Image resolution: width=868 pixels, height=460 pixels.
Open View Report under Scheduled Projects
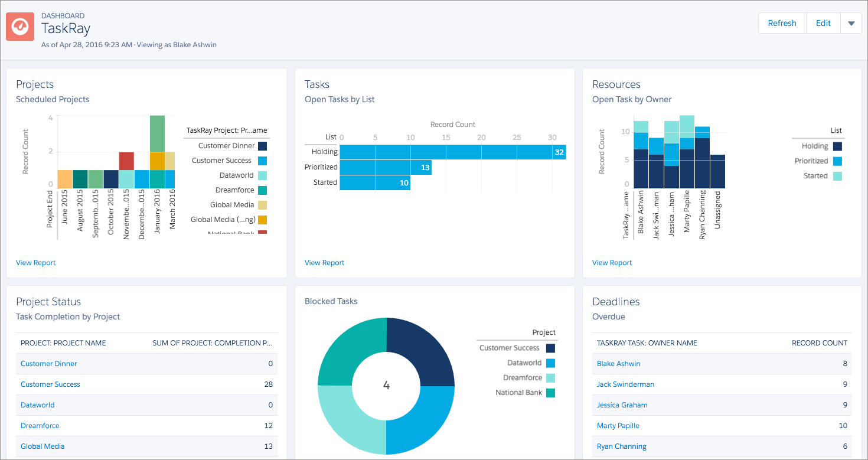tap(35, 262)
